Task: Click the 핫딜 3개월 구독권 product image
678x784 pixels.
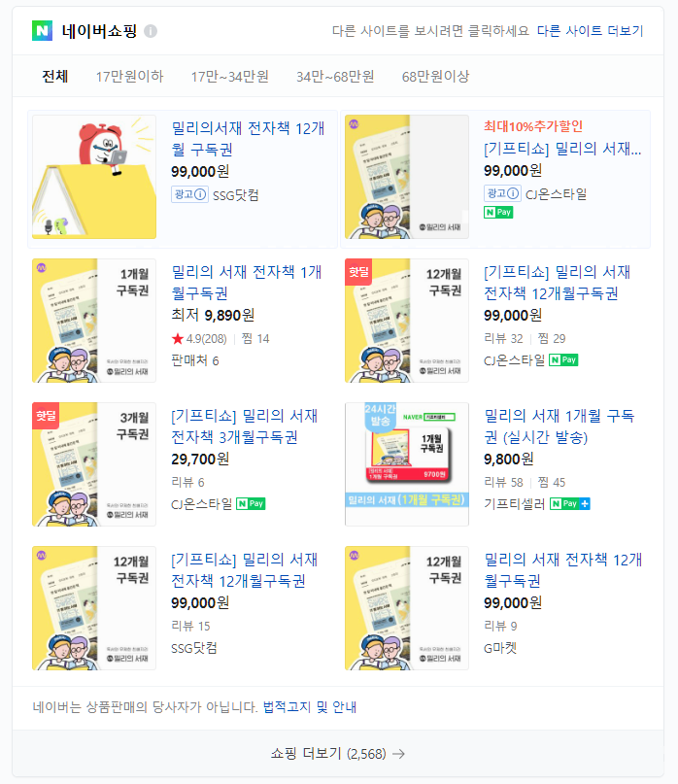Action: click(94, 464)
